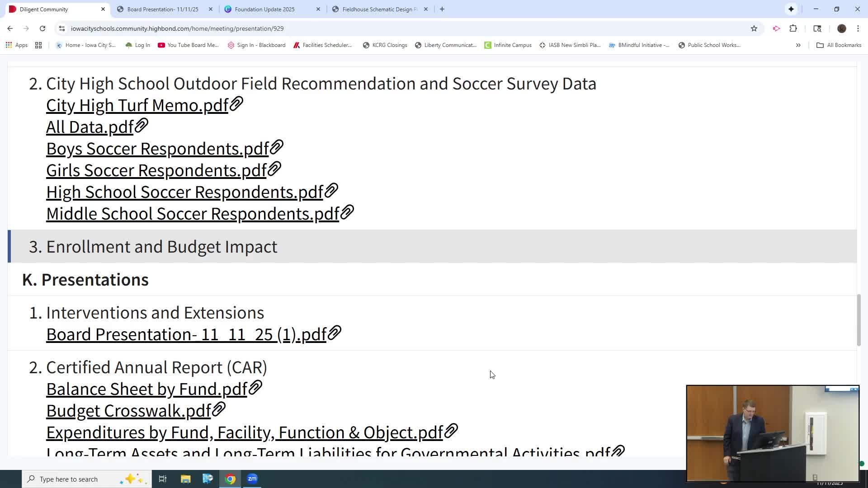Open the Chrome three-dot menu
Screen dimensions: 868x488
click(858, 28)
